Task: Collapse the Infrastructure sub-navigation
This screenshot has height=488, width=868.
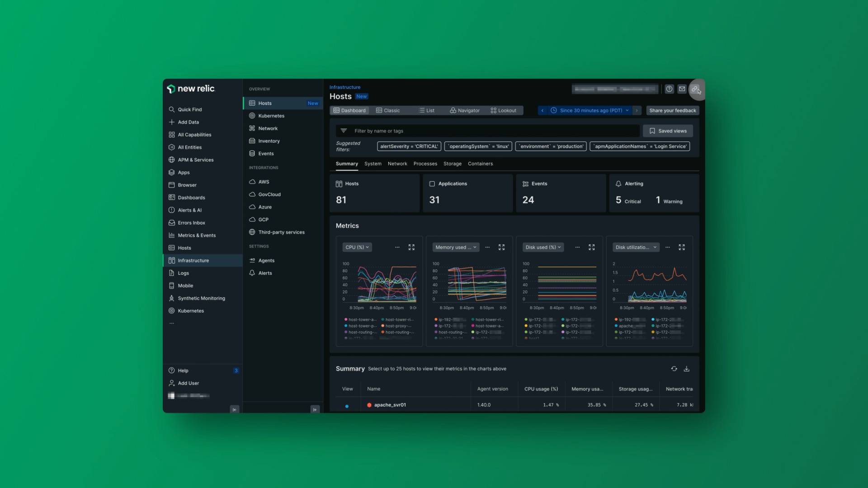Action: (315, 409)
